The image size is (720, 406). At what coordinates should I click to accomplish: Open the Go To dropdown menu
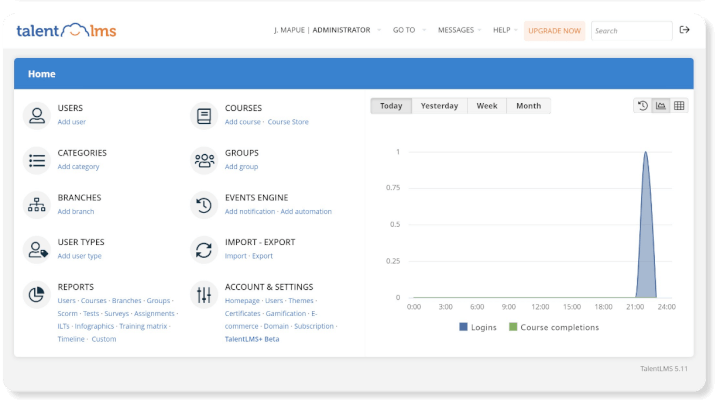pyautogui.click(x=409, y=30)
